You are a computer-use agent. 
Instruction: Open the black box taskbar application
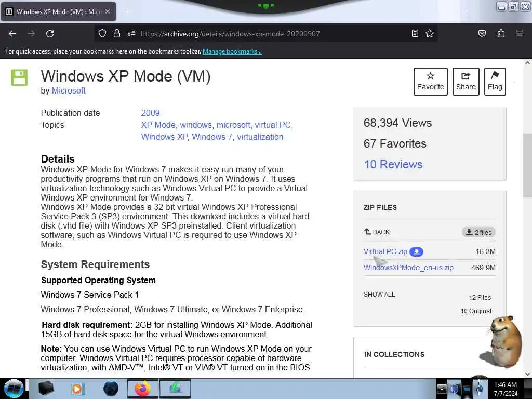tap(46, 389)
